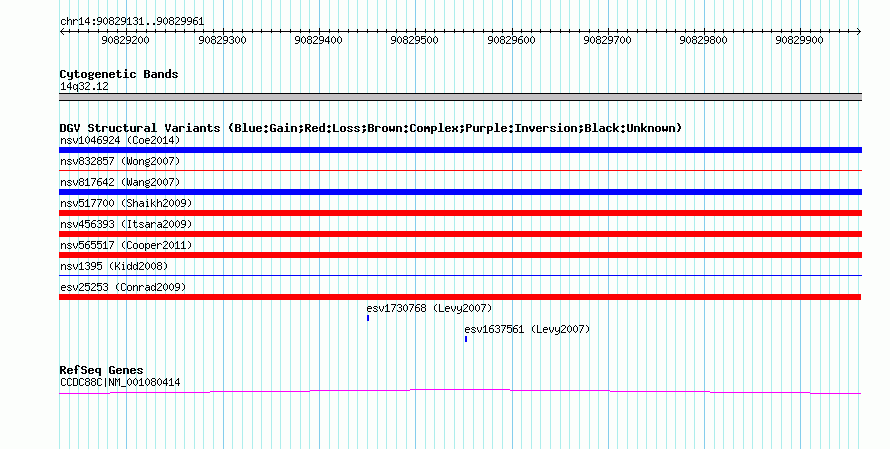This screenshot has width=890, height=449.
Task: Click the red loss bar for esv25253
Action: [x=460, y=297]
